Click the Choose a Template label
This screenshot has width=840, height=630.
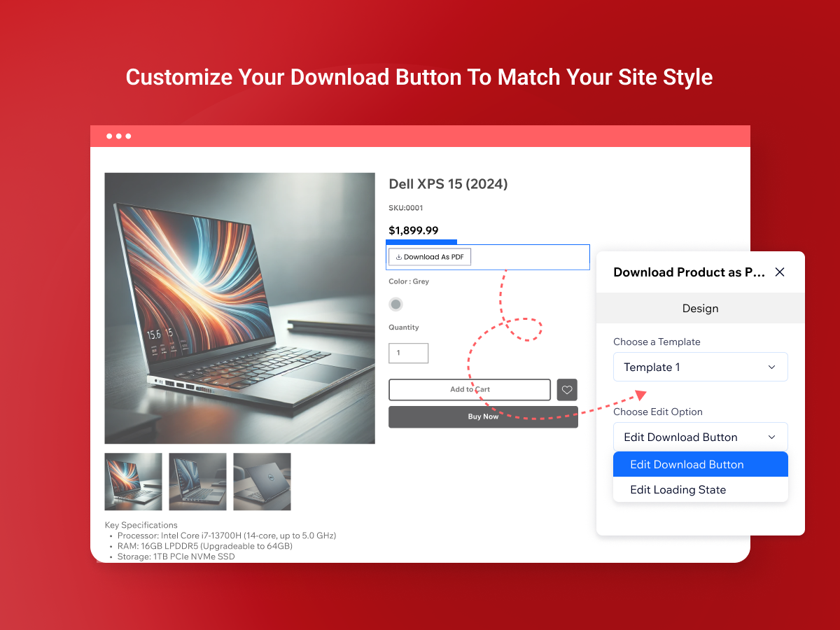(x=657, y=342)
